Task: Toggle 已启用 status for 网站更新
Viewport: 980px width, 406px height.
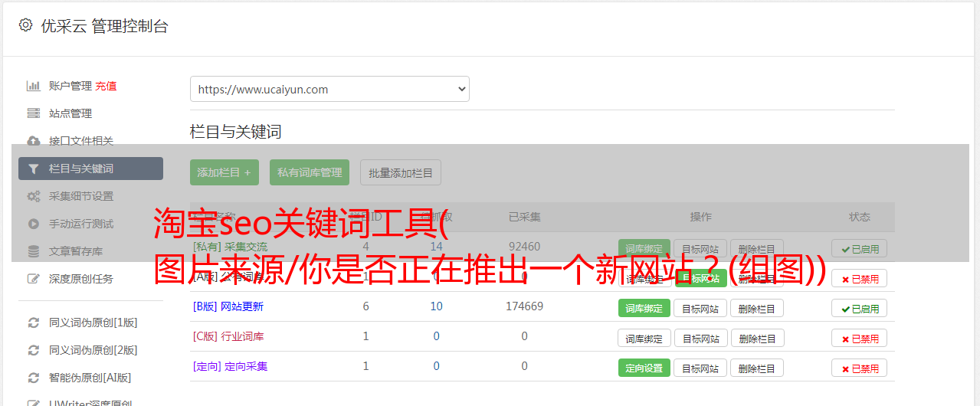Action: click(x=860, y=309)
